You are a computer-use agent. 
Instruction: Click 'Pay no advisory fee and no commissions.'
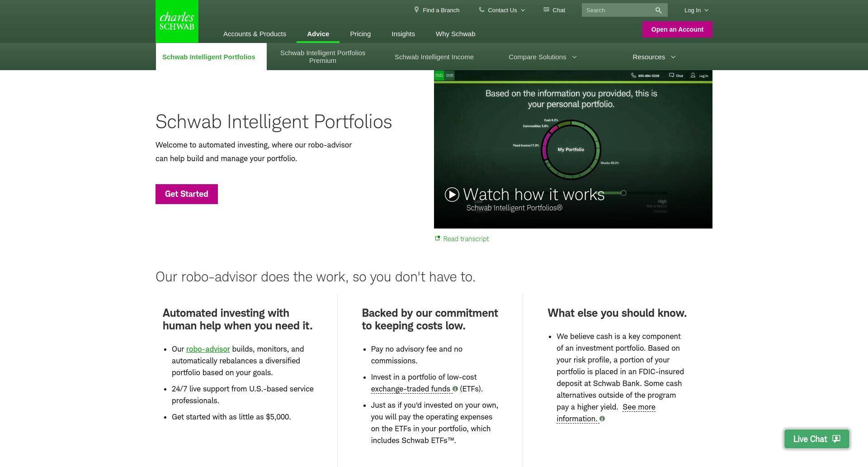tap(417, 355)
